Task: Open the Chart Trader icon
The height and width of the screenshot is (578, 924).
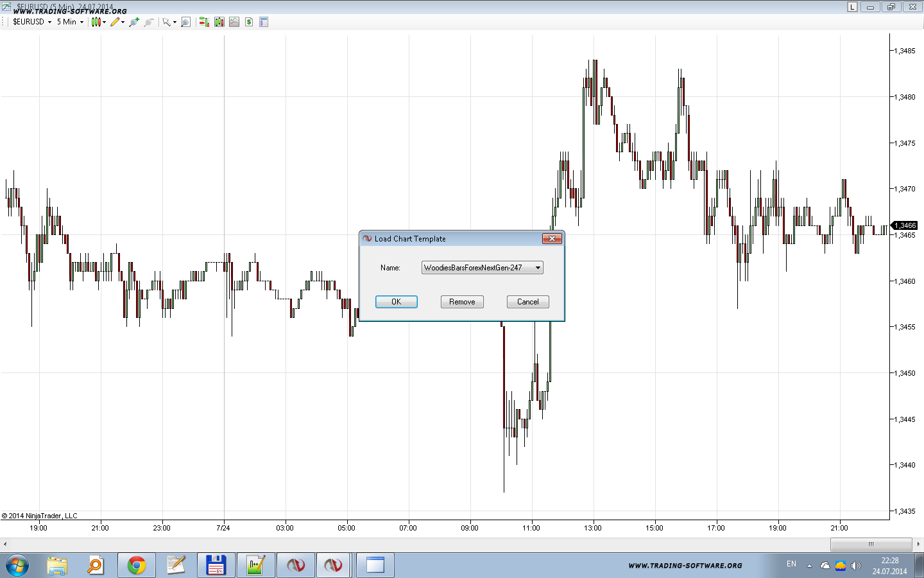Action: [x=204, y=22]
